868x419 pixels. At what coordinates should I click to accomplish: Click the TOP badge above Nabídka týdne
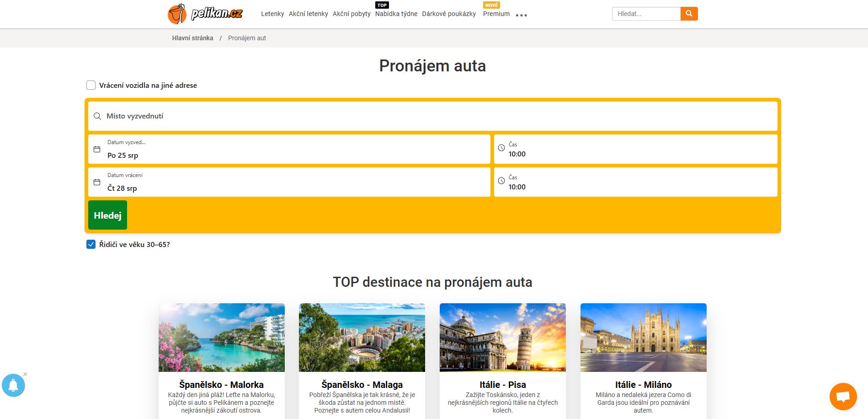point(382,5)
